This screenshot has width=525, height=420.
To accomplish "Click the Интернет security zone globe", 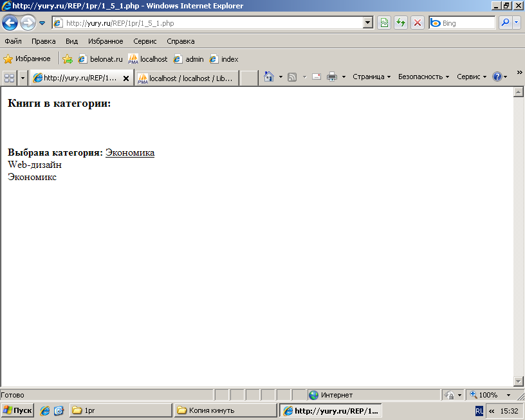I will pyautogui.click(x=313, y=395).
